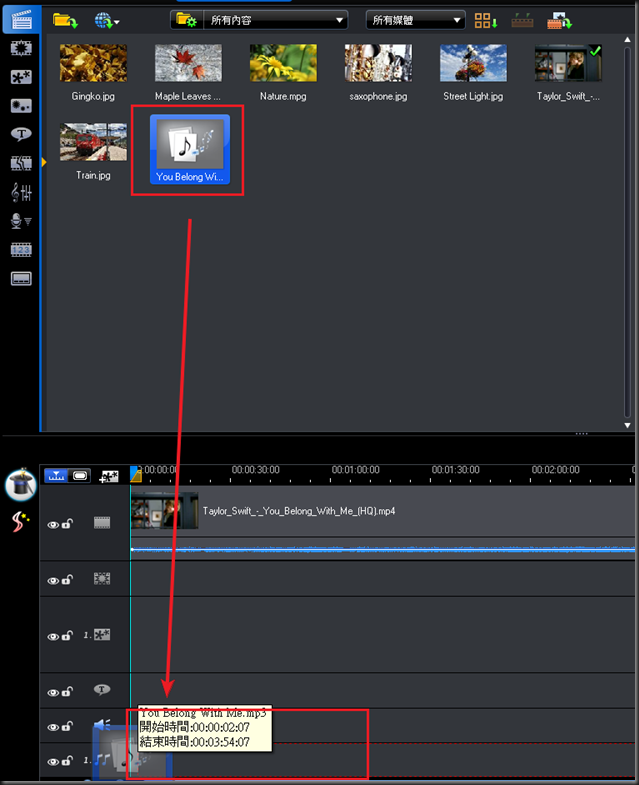Toggle the second track eye icon
Image resolution: width=639 pixels, height=785 pixels.
53,581
